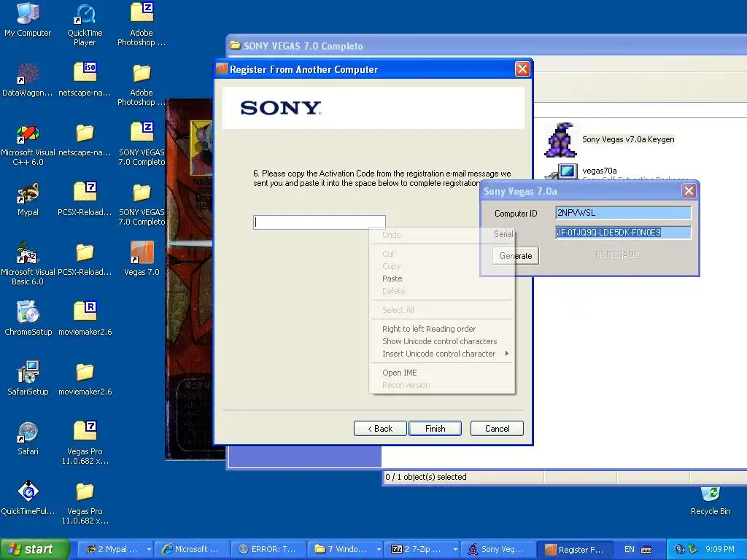Select ChromeSetup installer icon
This screenshot has width=747, height=560.
(x=28, y=318)
